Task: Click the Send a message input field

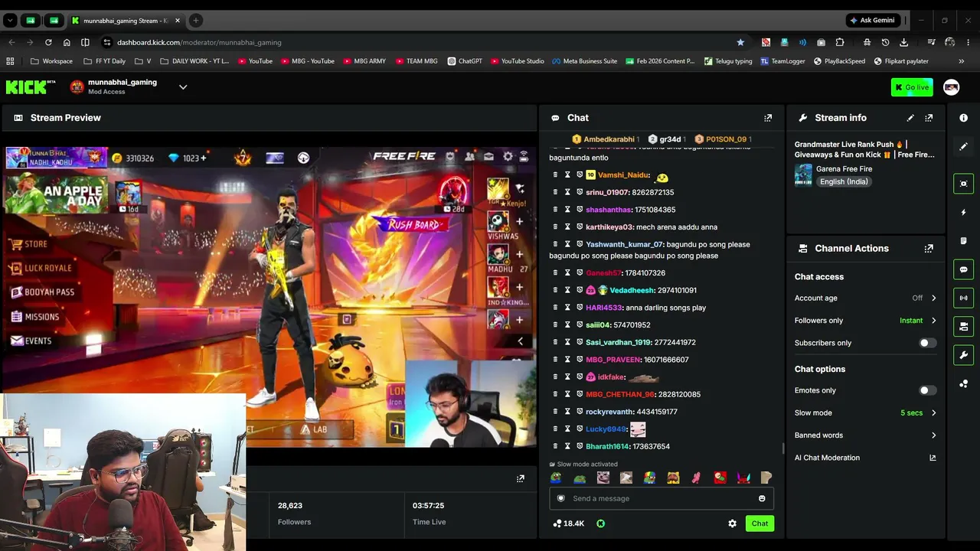Action: point(661,499)
